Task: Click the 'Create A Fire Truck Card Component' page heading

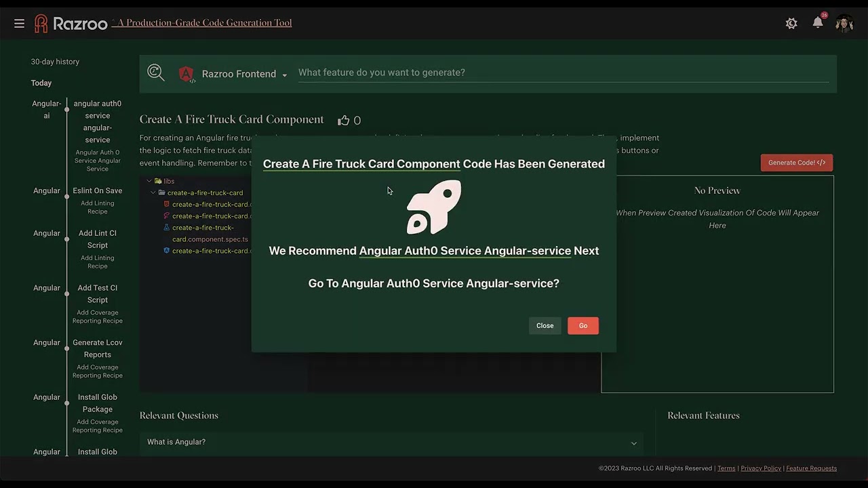Action: (231, 119)
